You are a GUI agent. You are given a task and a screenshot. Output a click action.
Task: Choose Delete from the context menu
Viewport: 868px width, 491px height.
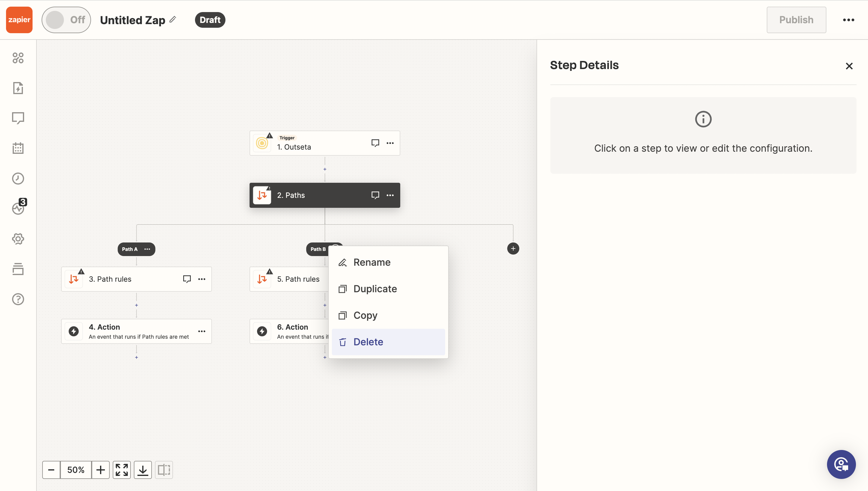(388, 342)
